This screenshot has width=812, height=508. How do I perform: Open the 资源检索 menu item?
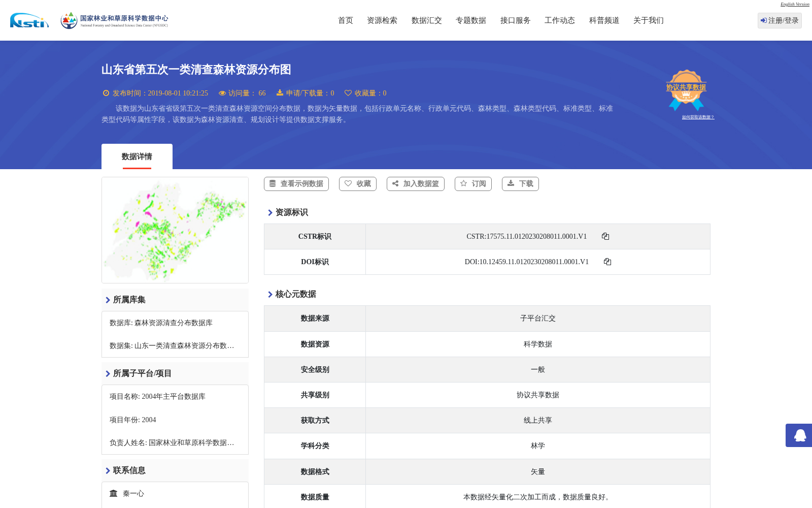pyautogui.click(x=382, y=20)
